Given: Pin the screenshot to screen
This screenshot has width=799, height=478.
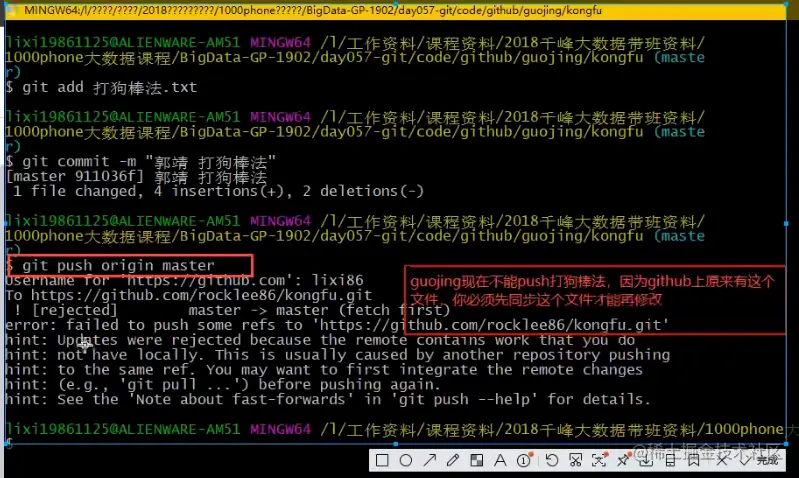Looking at the screenshot, I should pos(623,461).
